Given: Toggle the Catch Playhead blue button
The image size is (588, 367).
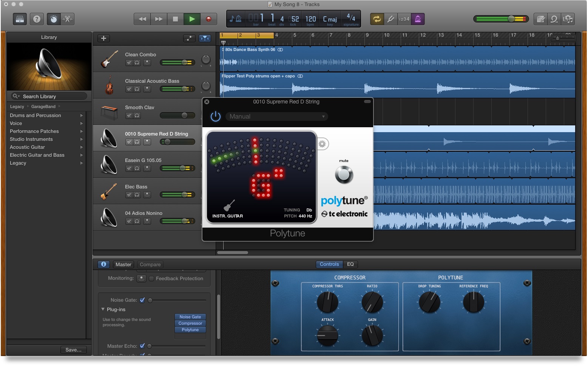Looking at the screenshot, I should click(205, 38).
